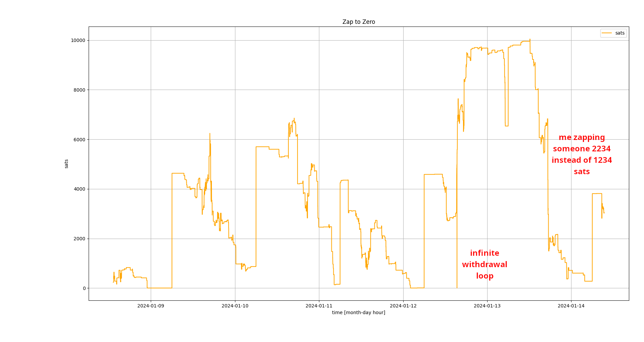Screen dimensions: 644x342
Task: Select the 2024-01-13 date tick label
Action: coord(487,306)
